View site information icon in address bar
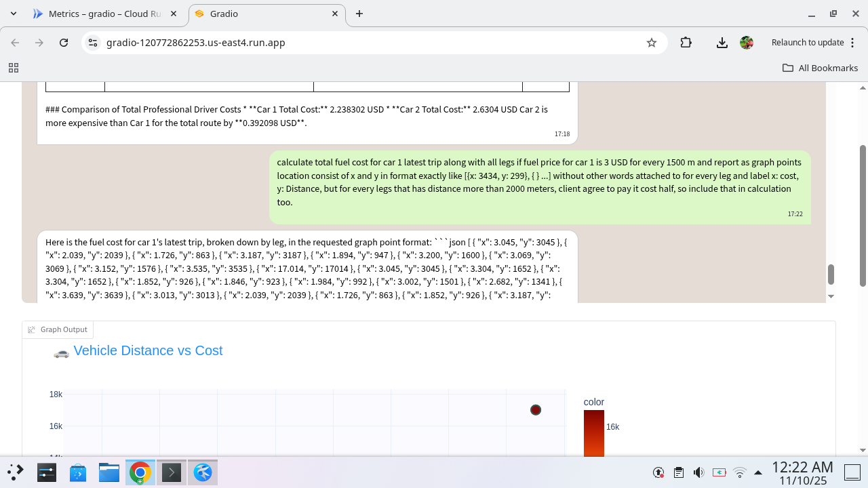Image resolution: width=868 pixels, height=488 pixels. pyautogui.click(x=93, y=43)
